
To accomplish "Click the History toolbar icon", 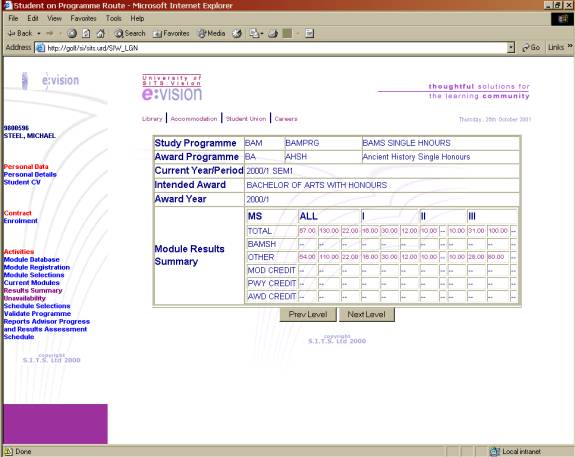I will (x=237, y=33).
